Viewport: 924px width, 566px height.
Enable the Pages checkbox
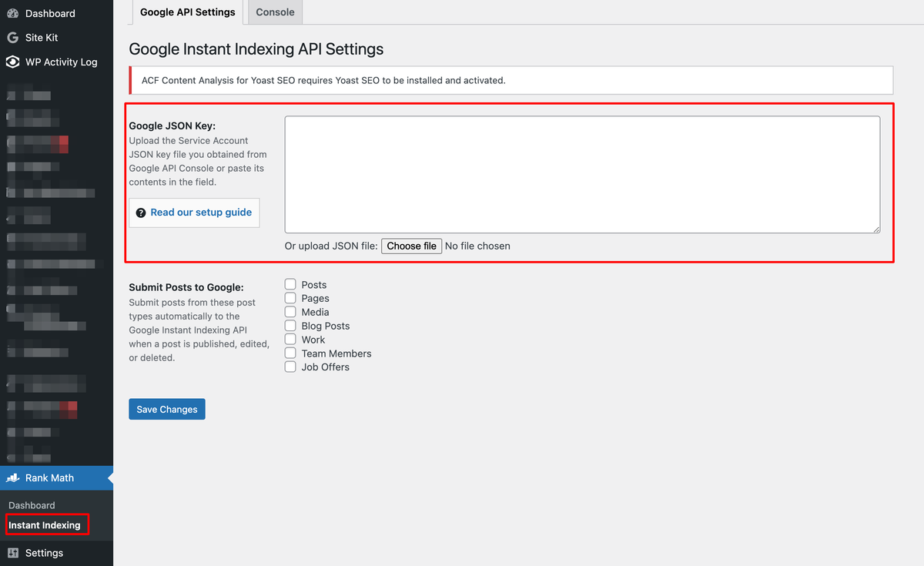pos(290,298)
